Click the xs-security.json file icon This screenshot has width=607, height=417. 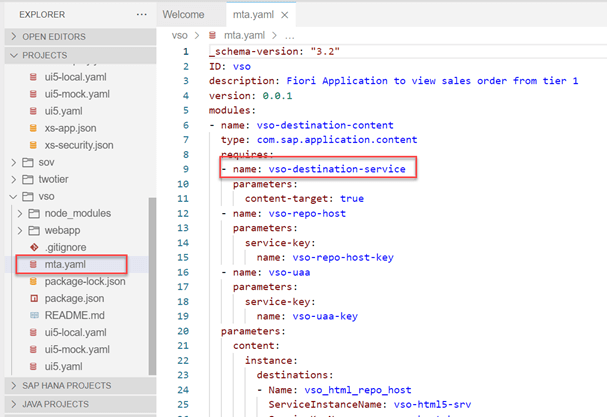pyautogui.click(x=34, y=145)
